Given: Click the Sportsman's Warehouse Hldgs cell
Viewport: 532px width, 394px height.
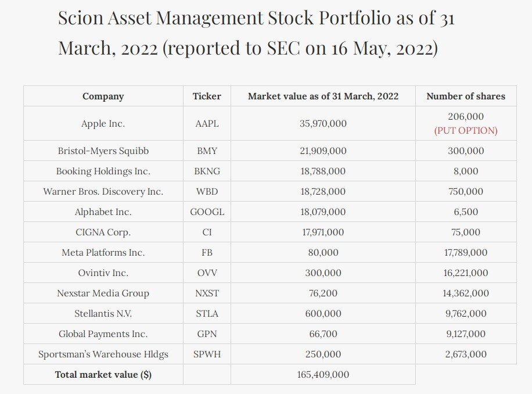Looking at the screenshot, I should 103,354.
